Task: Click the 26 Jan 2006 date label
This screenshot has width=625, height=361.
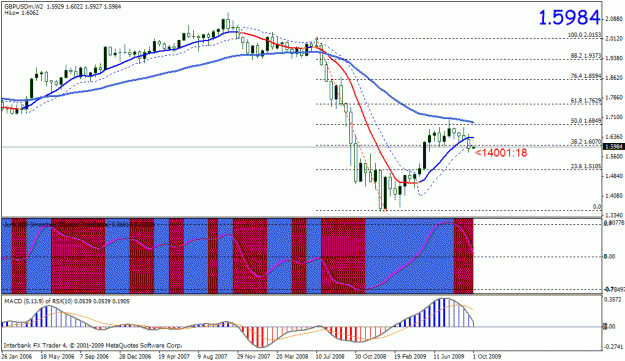Action: (17, 356)
